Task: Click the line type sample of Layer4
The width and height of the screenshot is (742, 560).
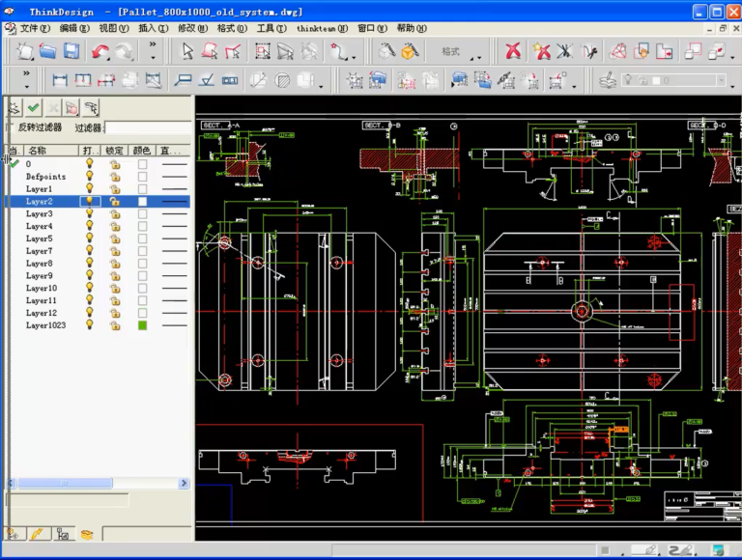Action: (x=174, y=226)
